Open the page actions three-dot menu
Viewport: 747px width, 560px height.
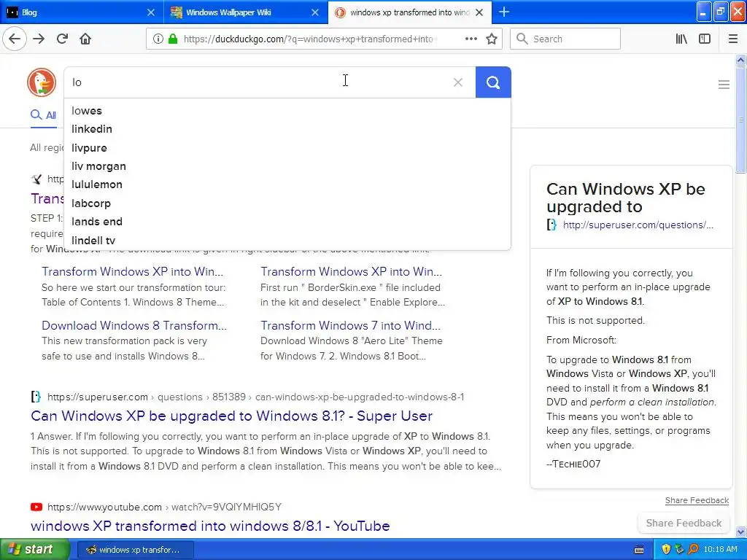[471, 39]
